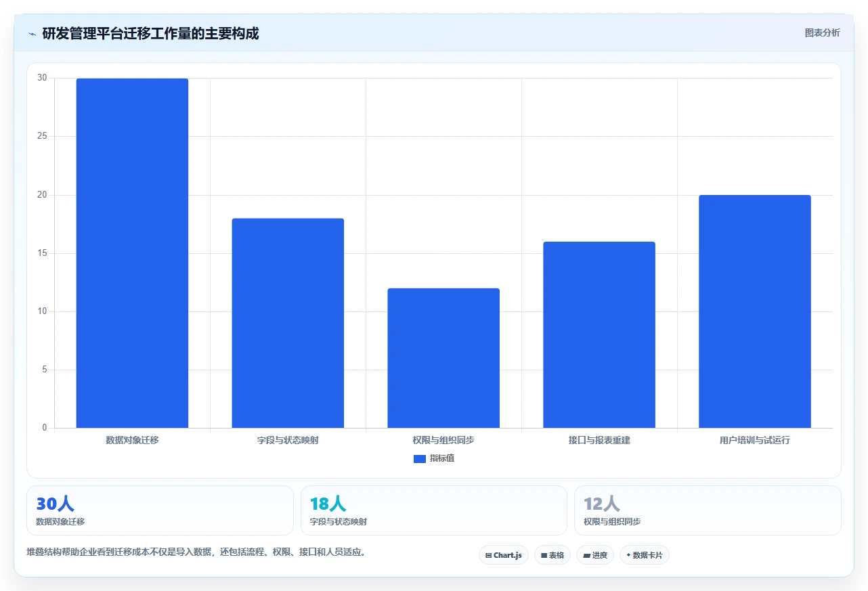Screen dimensions: 868x591
Task: Click the 进度 tag chip
Action: (595, 555)
